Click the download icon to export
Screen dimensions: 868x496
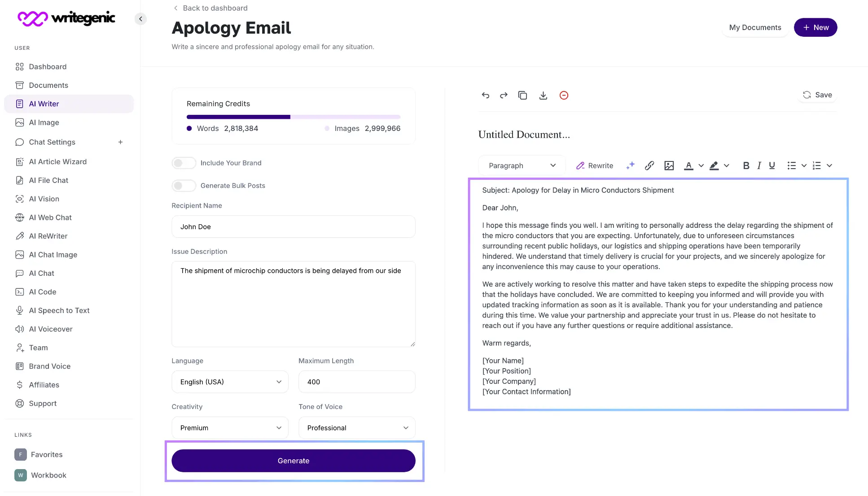(x=543, y=95)
